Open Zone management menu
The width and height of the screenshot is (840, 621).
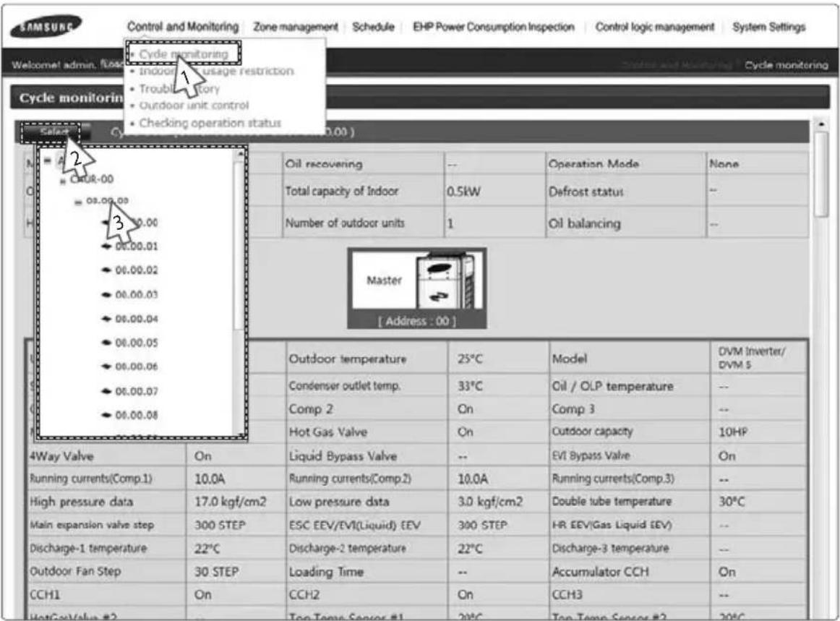pyautogui.click(x=295, y=27)
